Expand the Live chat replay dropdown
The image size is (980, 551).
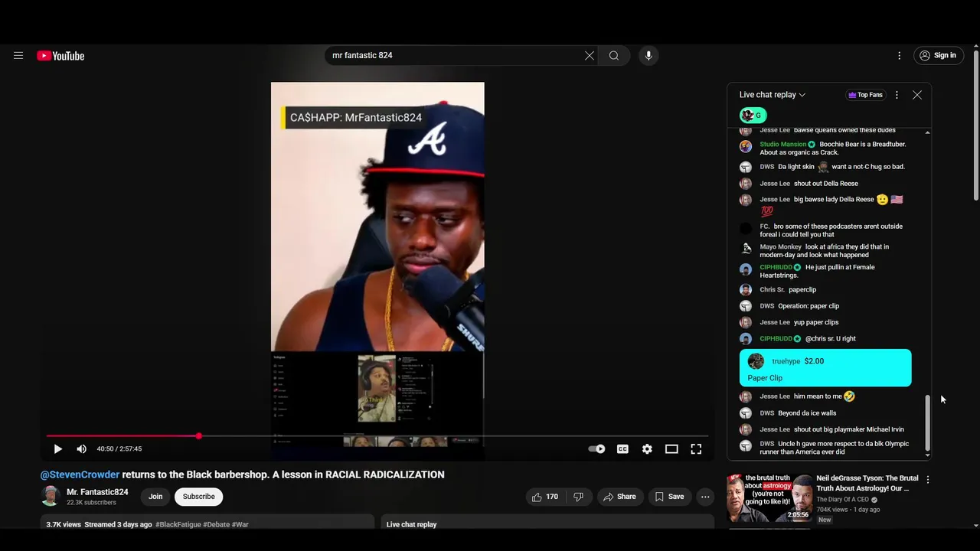click(773, 95)
